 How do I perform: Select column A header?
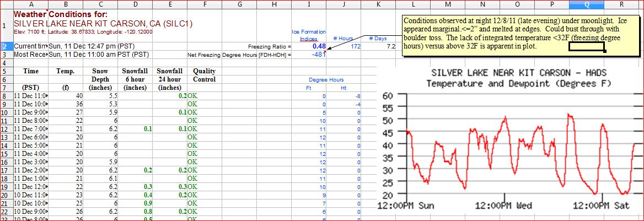[31, 4]
